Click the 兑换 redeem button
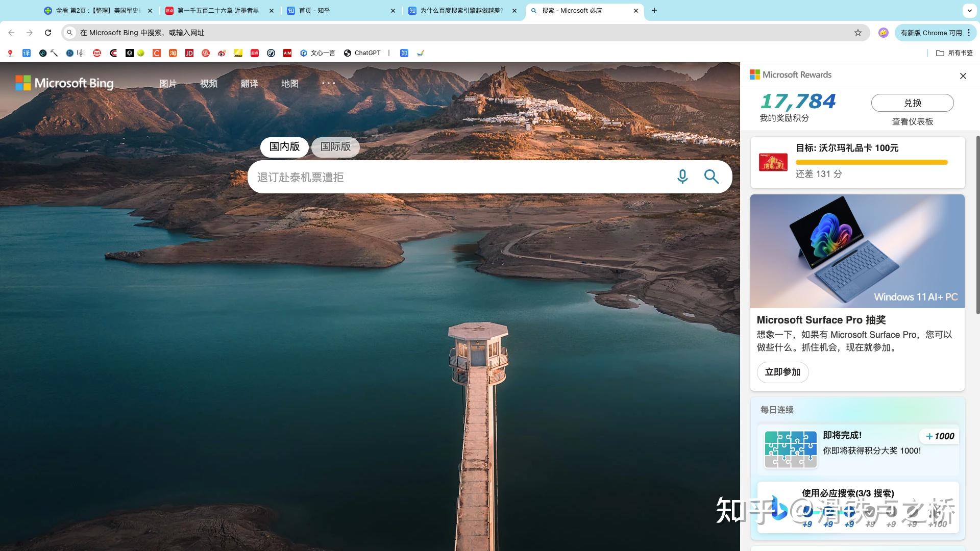This screenshot has width=980, height=551. tap(913, 103)
